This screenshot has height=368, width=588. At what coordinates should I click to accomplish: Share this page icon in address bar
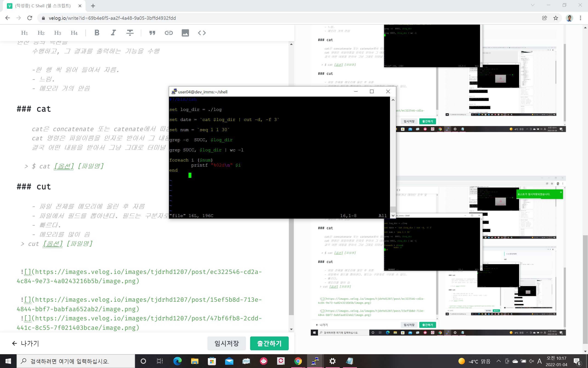[545, 18]
